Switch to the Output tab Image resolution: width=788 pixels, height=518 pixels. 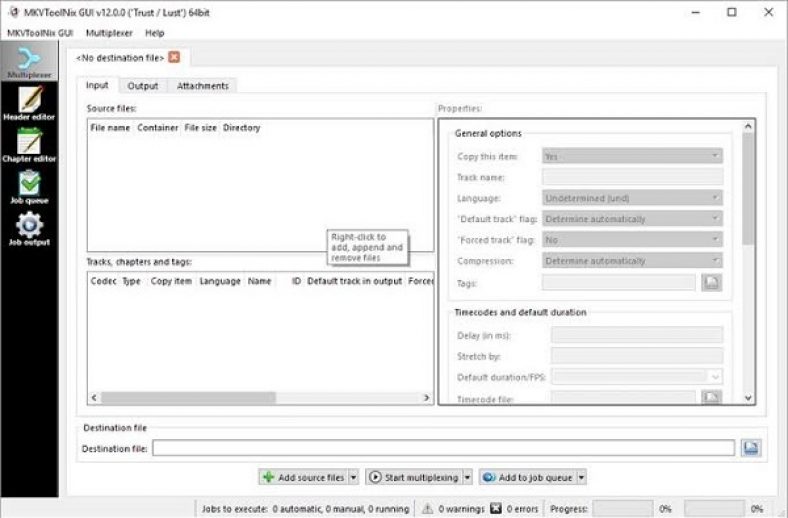tap(143, 86)
